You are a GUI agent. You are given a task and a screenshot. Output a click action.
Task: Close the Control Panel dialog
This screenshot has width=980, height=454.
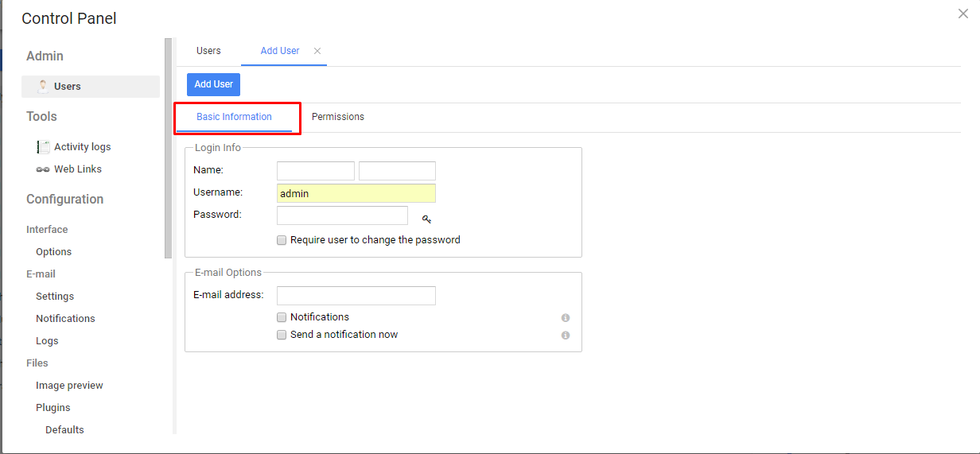point(962,14)
